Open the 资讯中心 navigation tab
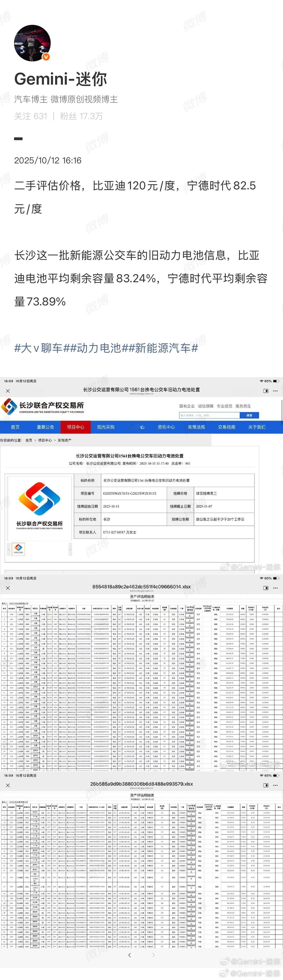Image resolution: width=283 pixels, height=980 pixels. pyautogui.click(x=166, y=427)
